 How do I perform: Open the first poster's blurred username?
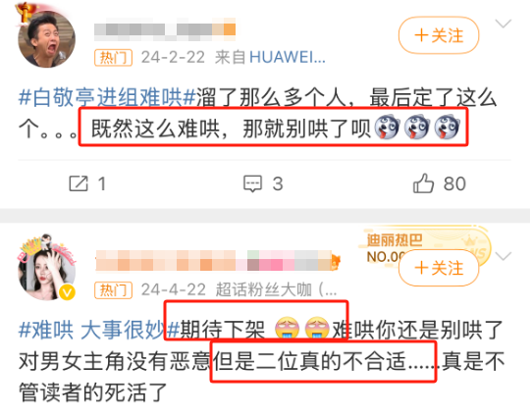[x=165, y=29]
